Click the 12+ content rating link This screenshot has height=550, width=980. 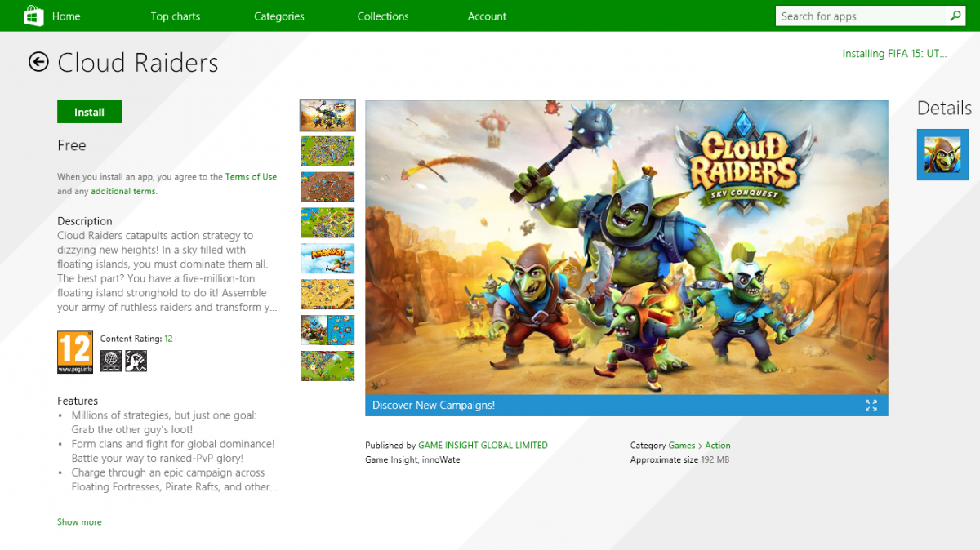[171, 338]
